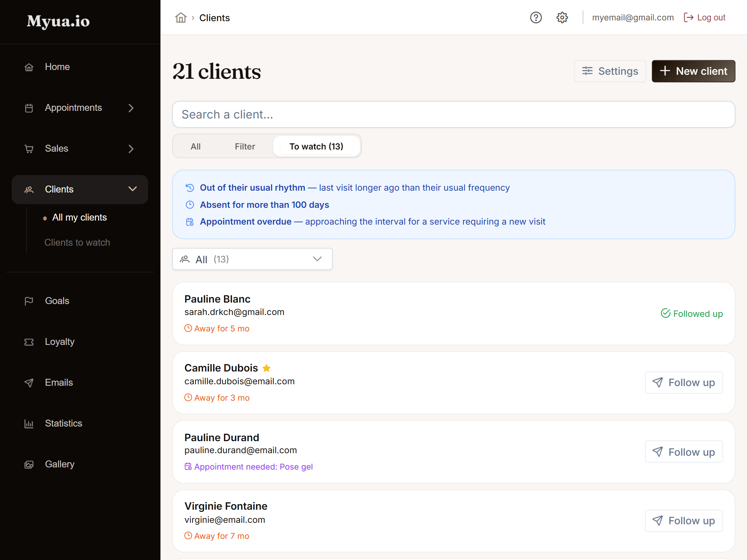Click Away for 7 mo label
This screenshot has width=747, height=560.
point(217,536)
